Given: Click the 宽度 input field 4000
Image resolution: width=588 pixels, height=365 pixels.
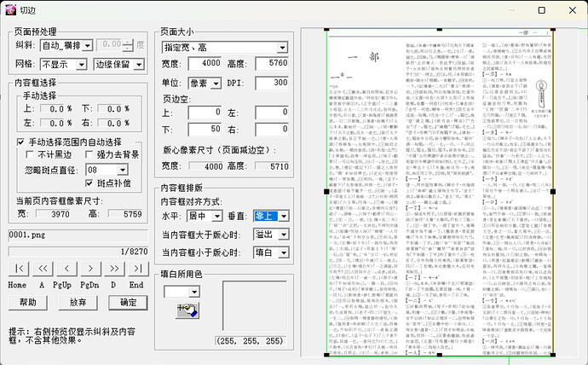Looking at the screenshot, I should [205, 63].
